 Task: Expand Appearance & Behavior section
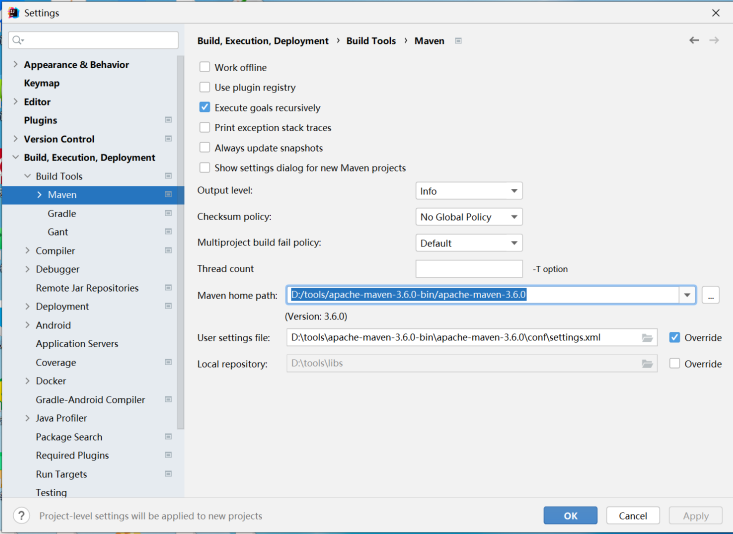point(15,64)
